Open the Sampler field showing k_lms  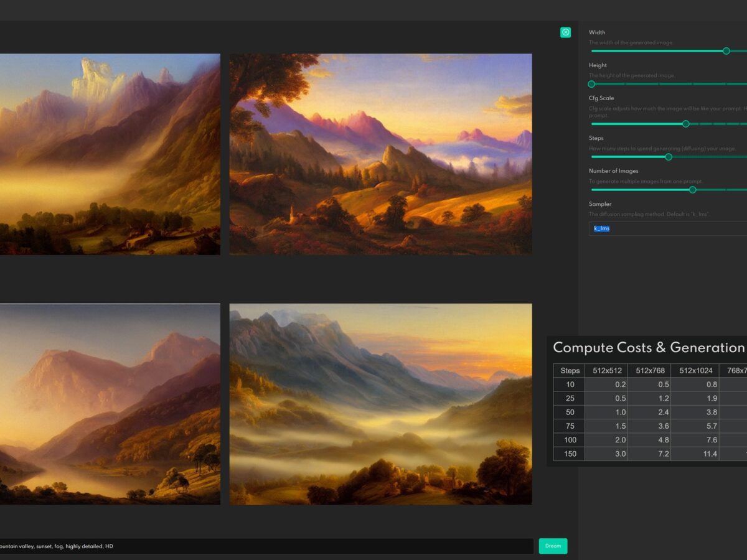667,228
